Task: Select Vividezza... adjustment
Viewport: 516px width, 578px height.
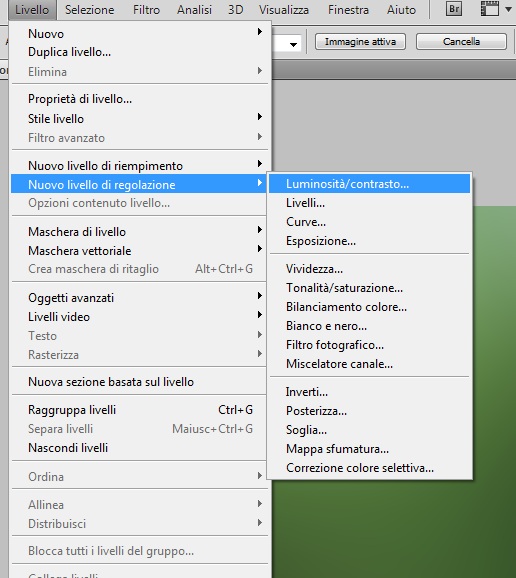Action: pos(369,269)
